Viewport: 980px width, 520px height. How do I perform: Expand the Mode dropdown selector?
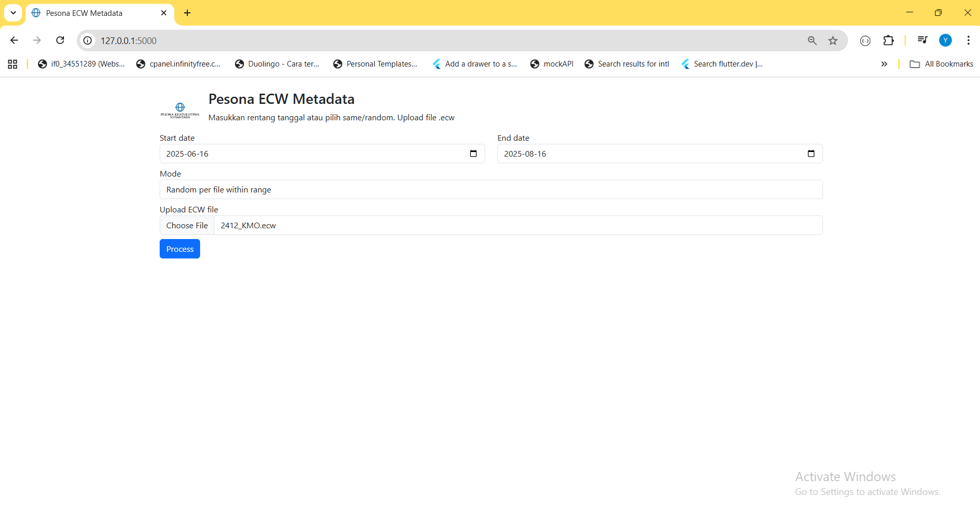point(490,189)
